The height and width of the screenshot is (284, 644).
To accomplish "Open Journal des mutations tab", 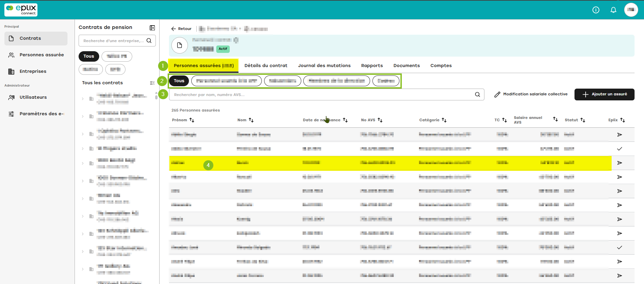I will coord(324,66).
